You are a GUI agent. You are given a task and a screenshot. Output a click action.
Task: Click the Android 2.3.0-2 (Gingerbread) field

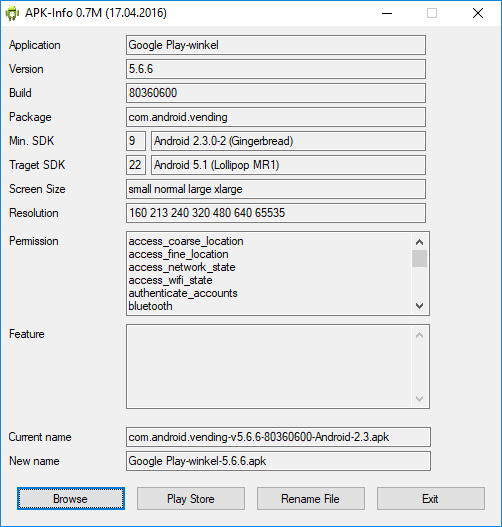click(288, 141)
